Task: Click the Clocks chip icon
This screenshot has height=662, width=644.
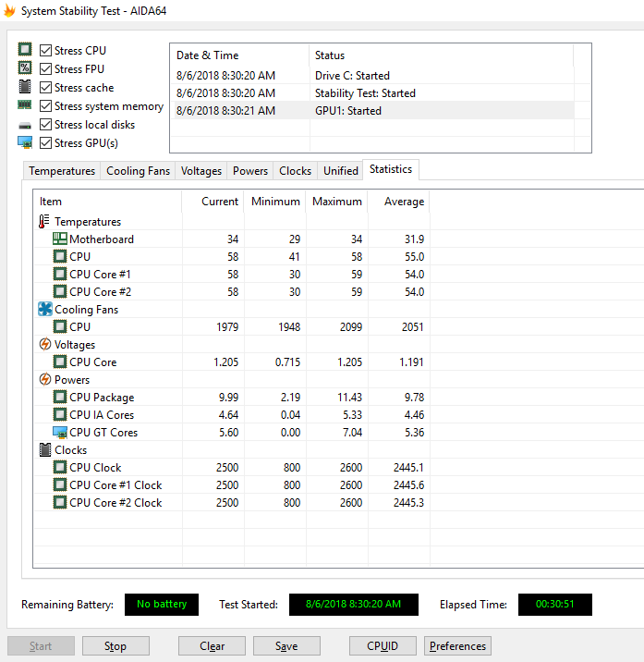Action: point(44,449)
